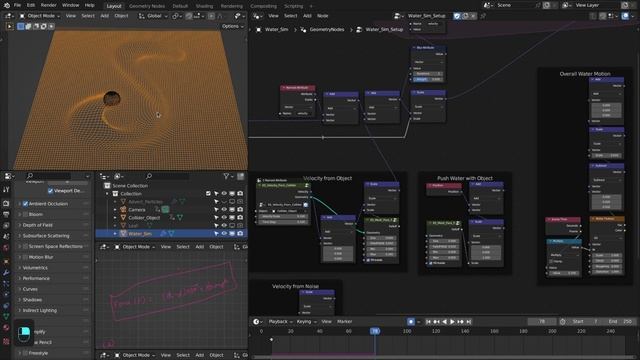The height and width of the screenshot is (360, 640).
Task: Open the Output properties tab icon
Action: [x=6, y=214]
